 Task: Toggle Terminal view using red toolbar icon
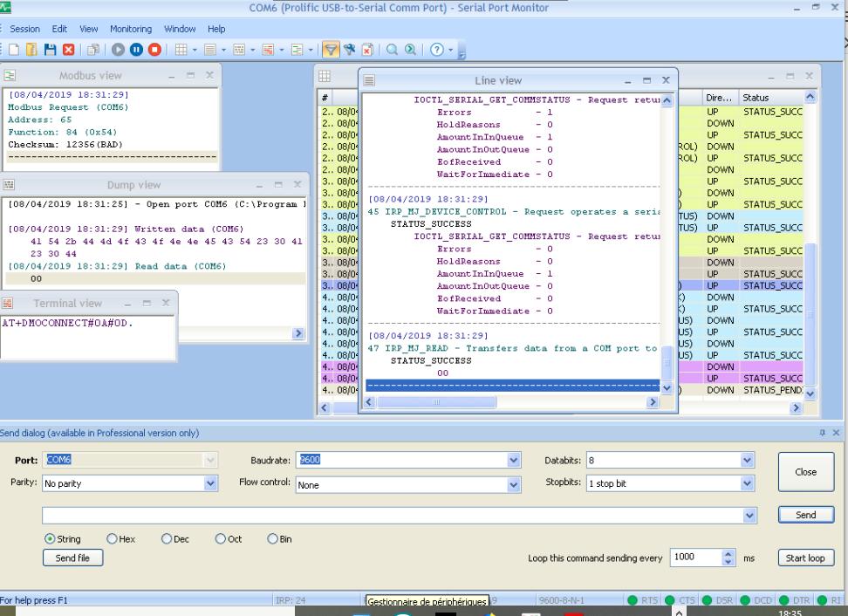[x=268, y=50]
